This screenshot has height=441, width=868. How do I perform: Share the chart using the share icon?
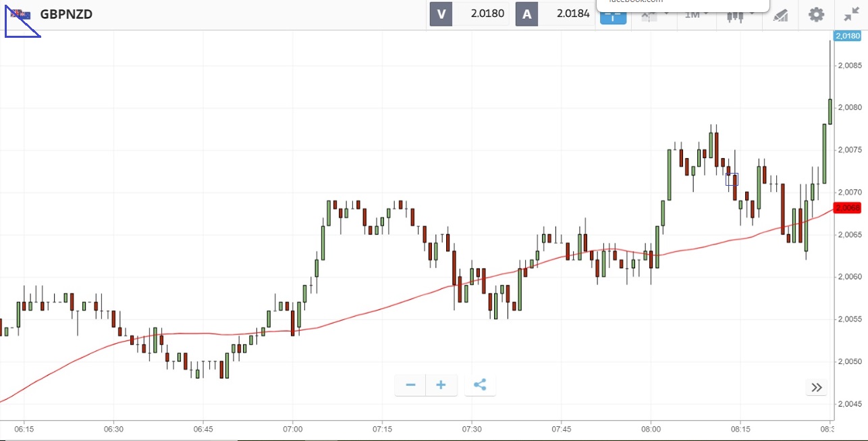[x=480, y=385]
